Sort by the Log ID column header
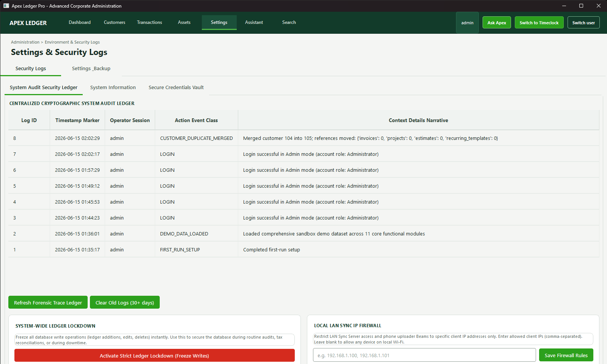This screenshot has height=364, width=607. click(x=29, y=120)
